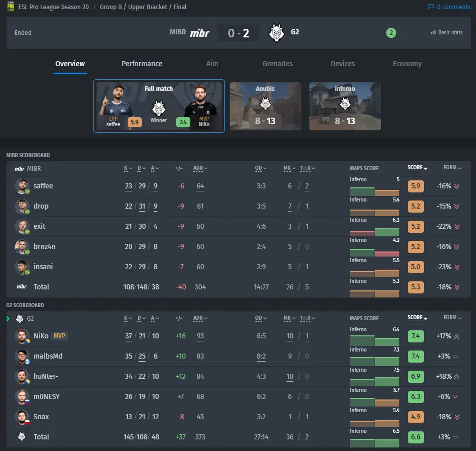Click Snax's 4.9 score badge

pos(415,417)
